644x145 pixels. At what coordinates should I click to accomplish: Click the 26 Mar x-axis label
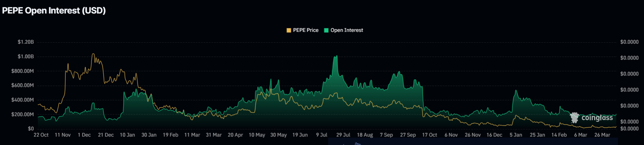point(602,135)
